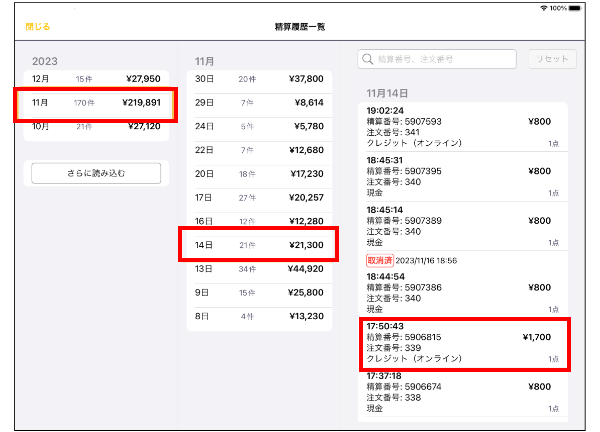The image size is (600, 432).
Task: View the cancelled 18:44:54 transaction
Action: point(463,287)
